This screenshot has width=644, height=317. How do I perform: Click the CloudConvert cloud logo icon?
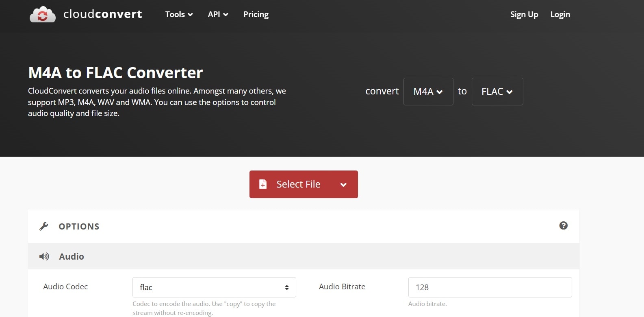click(x=43, y=15)
